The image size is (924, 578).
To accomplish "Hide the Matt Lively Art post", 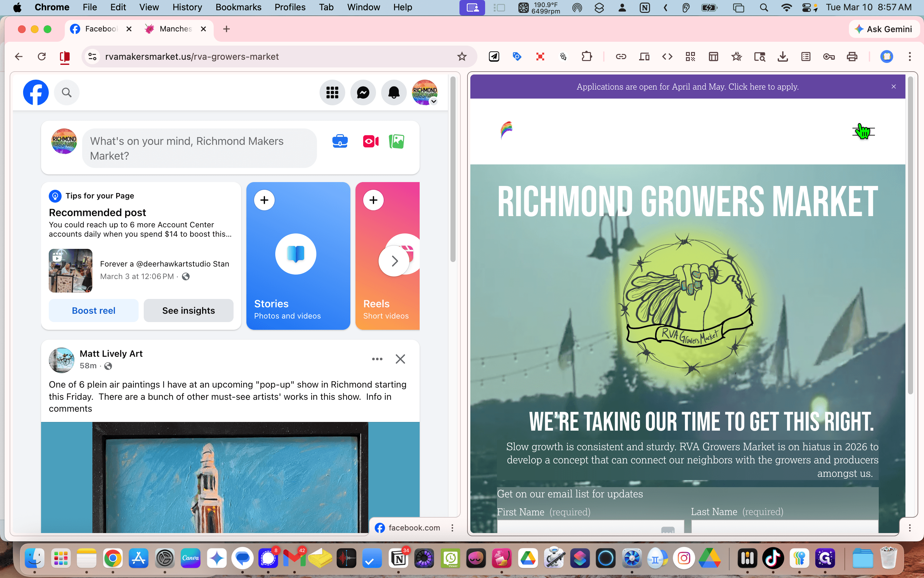I will (400, 359).
